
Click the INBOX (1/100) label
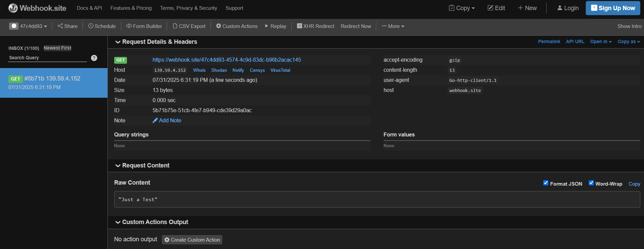click(24, 48)
